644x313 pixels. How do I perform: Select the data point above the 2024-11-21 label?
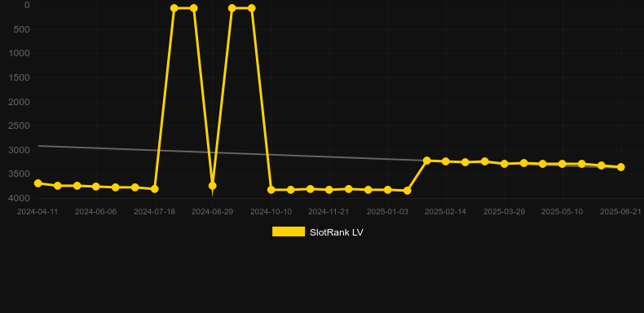tap(329, 190)
